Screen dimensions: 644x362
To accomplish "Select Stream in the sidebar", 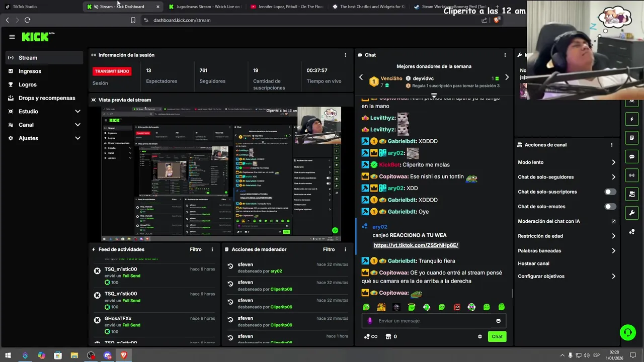I will (x=44, y=58).
